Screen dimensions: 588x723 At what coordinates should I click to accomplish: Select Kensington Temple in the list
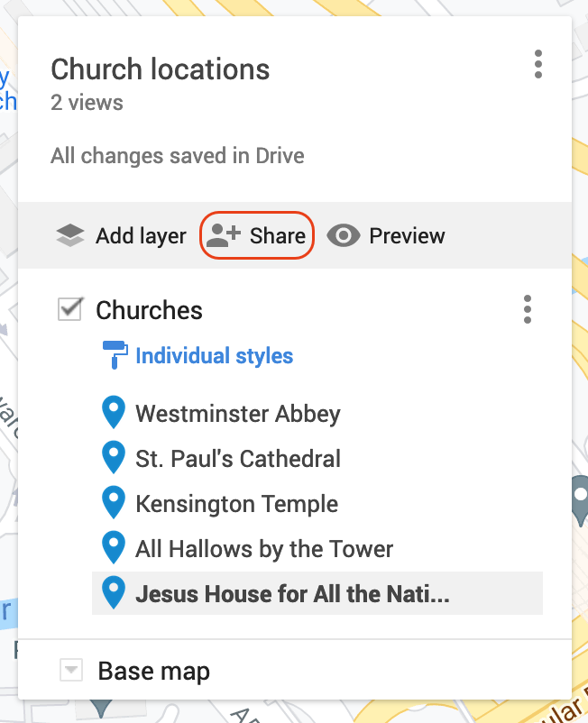coord(237,504)
